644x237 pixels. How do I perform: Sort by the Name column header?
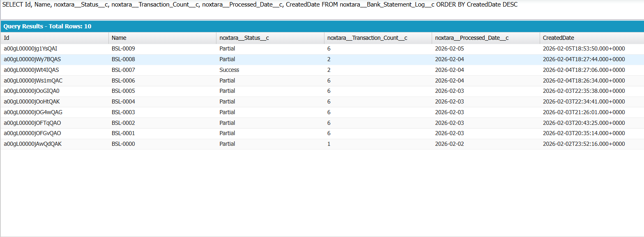point(163,38)
